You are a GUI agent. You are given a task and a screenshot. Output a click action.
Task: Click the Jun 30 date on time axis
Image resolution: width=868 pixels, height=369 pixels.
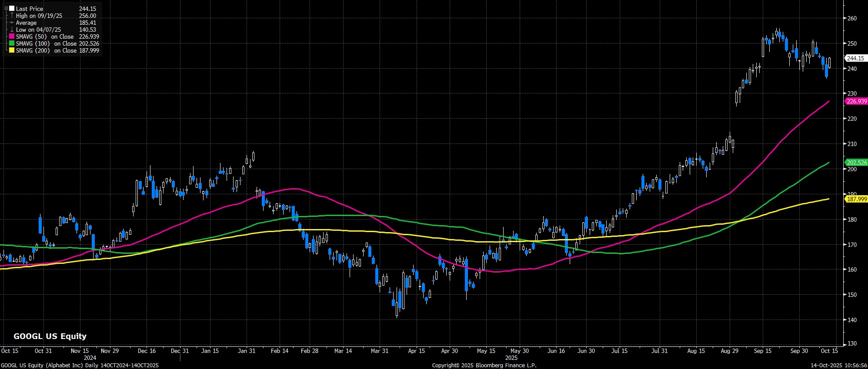point(586,351)
